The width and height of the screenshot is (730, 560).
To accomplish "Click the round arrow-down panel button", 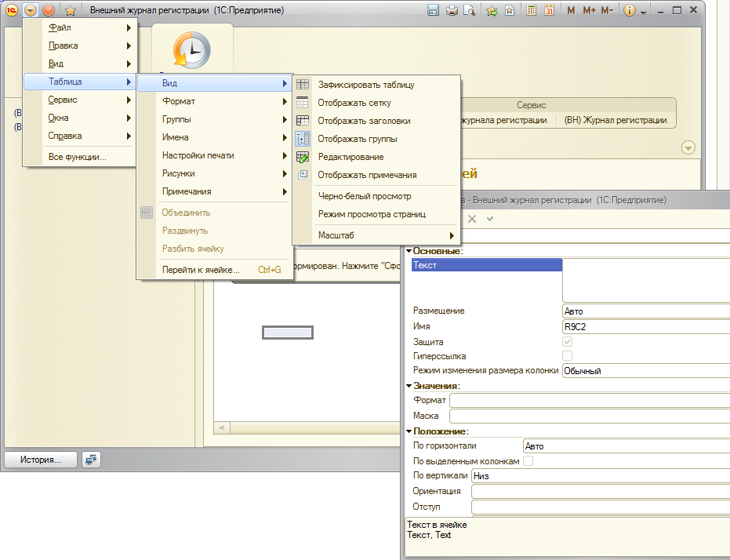I will [x=688, y=147].
